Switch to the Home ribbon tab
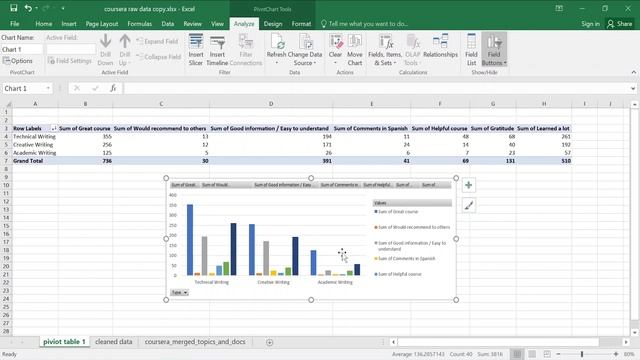The height and width of the screenshot is (360, 640). click(x=43, y=24)
